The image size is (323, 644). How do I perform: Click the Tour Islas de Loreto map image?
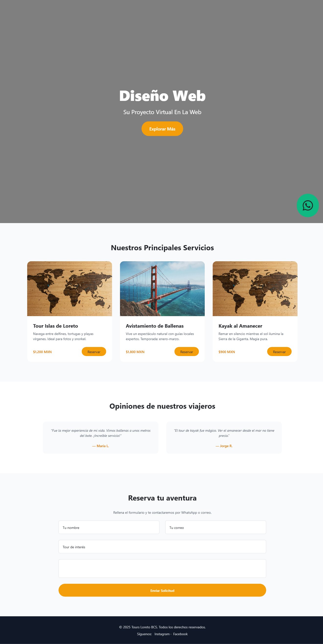point(70,288)
